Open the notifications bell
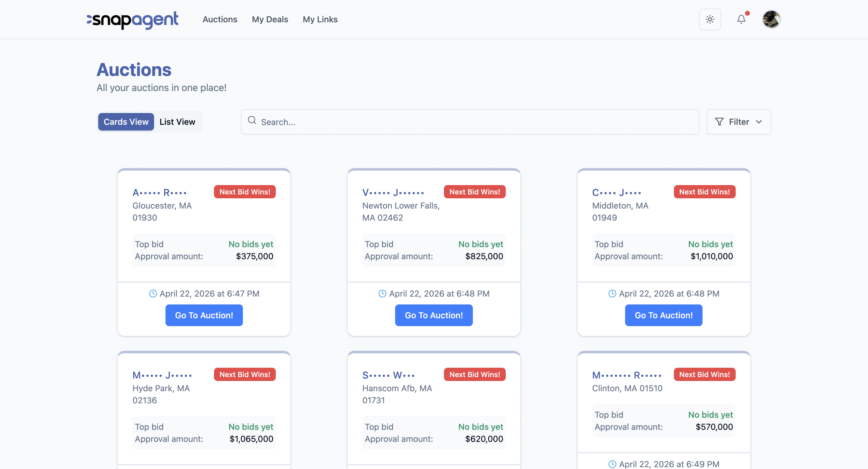Screen dimensions: 868x469 (x=741, y=19)
